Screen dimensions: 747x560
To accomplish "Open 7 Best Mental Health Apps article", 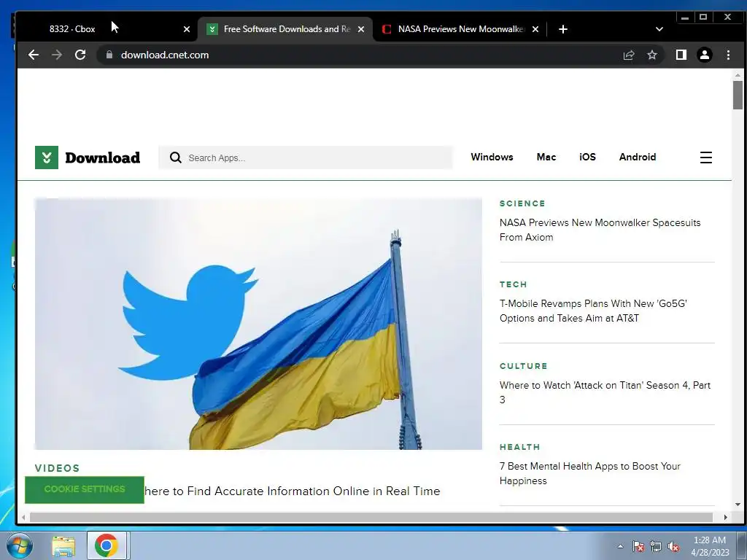I will click(589, 473).
